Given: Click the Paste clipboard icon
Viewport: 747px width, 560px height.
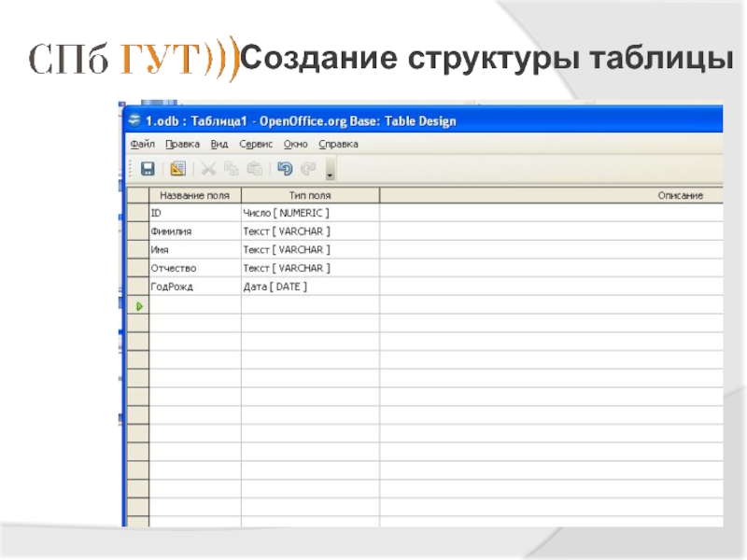Looking at the screenshot, I should point(254,169).
